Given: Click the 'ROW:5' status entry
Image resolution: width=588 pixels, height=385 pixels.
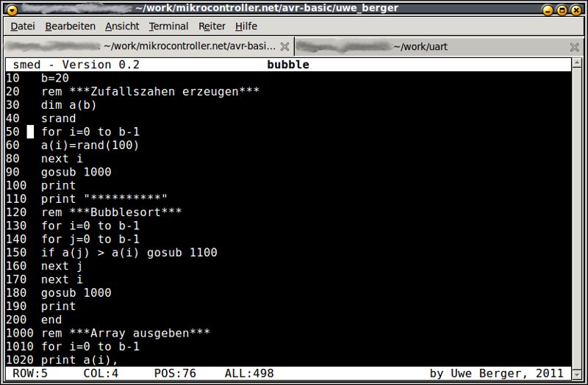Looking at the screenshot, I should tap(30, 373).
